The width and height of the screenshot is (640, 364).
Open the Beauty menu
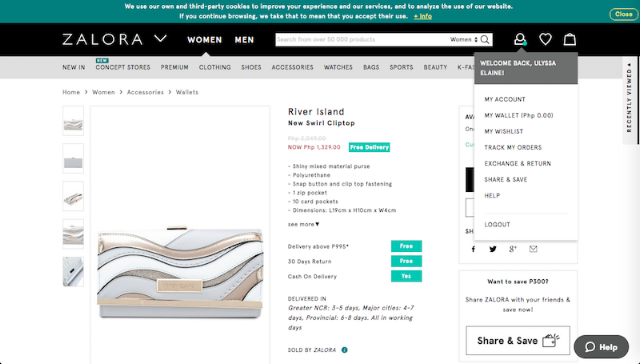pyautogui.click(x=436, y=67)
